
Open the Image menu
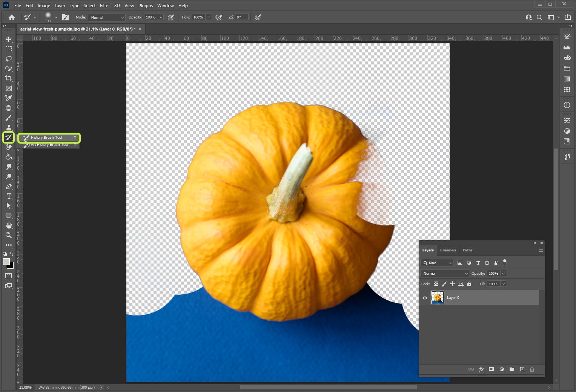[44, 6]
